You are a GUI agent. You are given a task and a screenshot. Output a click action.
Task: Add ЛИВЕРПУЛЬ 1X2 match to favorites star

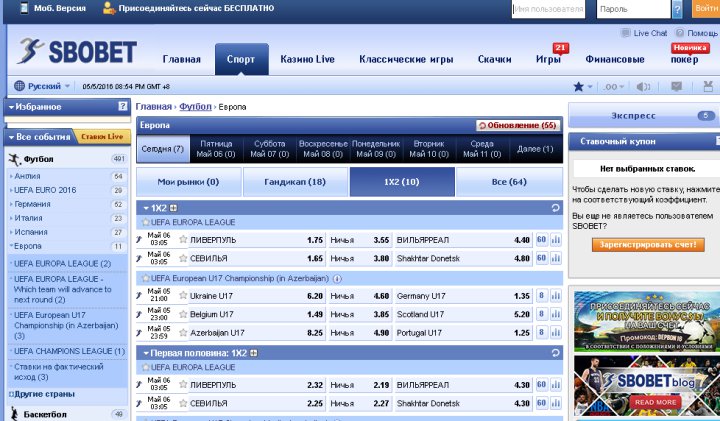[x=183, y=239]
